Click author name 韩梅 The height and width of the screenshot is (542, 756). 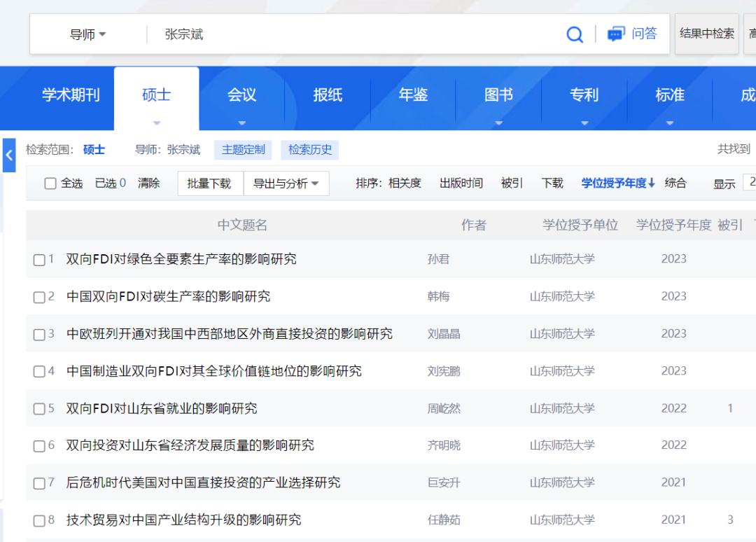tap(438, 296)
